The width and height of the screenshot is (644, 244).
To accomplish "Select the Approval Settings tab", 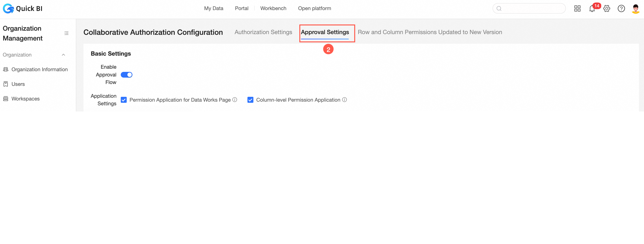I will (x=325, y=32).
